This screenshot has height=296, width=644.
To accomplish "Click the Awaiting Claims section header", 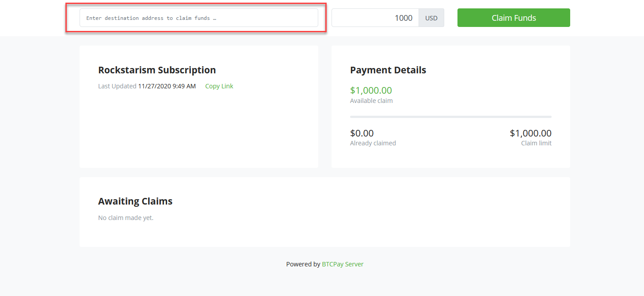I will [135, 201].
